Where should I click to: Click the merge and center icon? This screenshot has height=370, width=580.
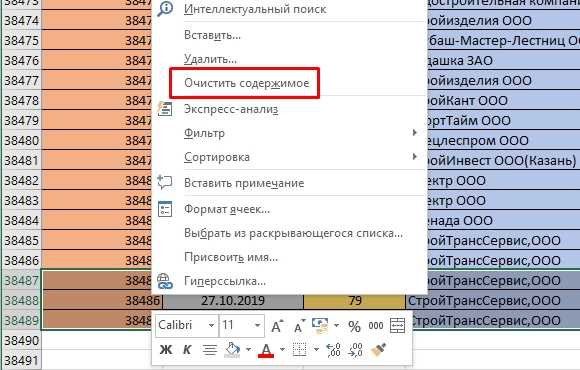(x=398, y=326)
